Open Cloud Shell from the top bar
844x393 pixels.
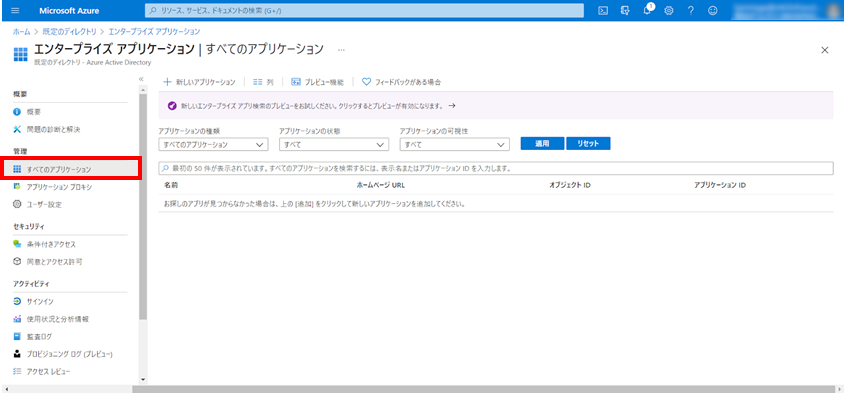coord(603,11)
